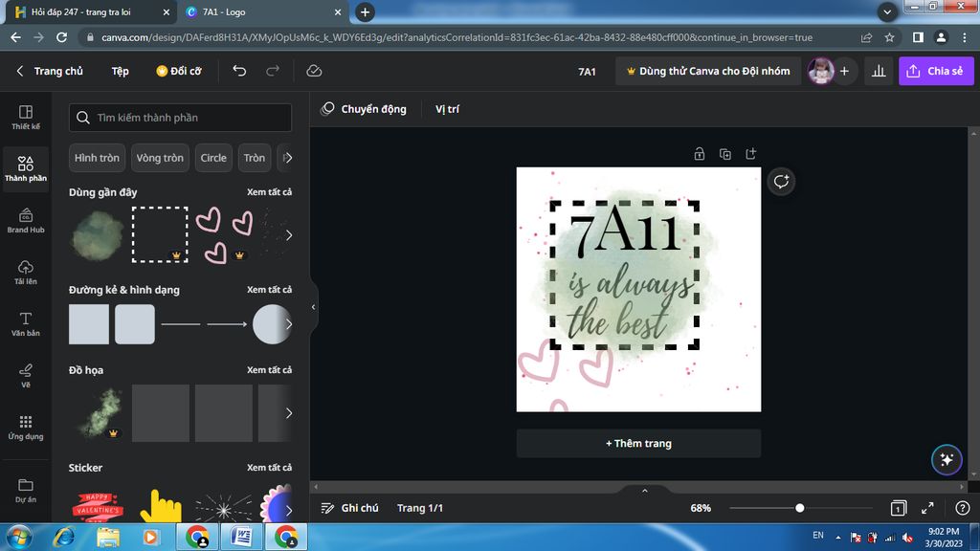The height and width of the screenshot is (551, 980).
Task: Duplicate the page with copy icon
Action: [725, 154]
